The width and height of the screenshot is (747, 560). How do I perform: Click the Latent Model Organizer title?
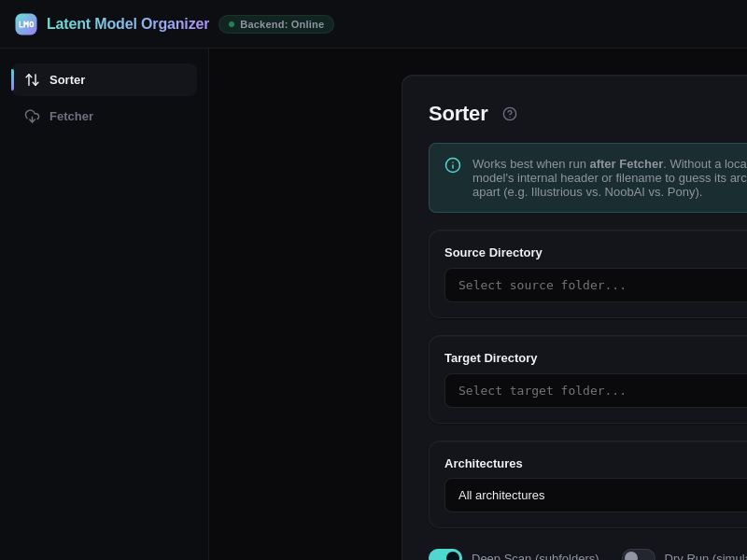128,24
